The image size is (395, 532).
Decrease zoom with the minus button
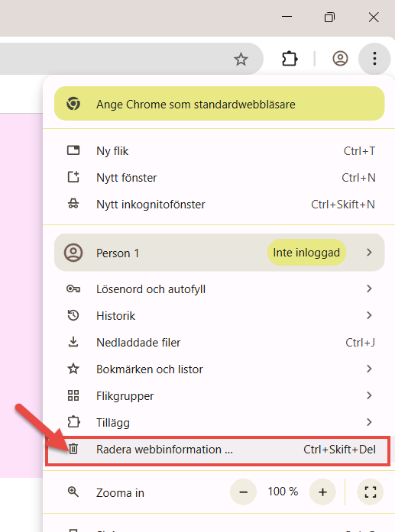click(x=243, y=492)
